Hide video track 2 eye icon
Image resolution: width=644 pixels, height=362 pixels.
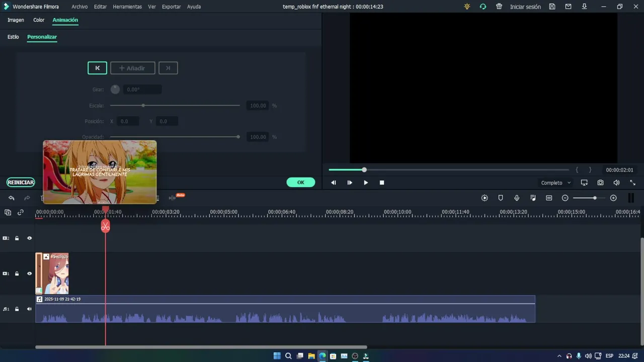[x=29, y=238]
